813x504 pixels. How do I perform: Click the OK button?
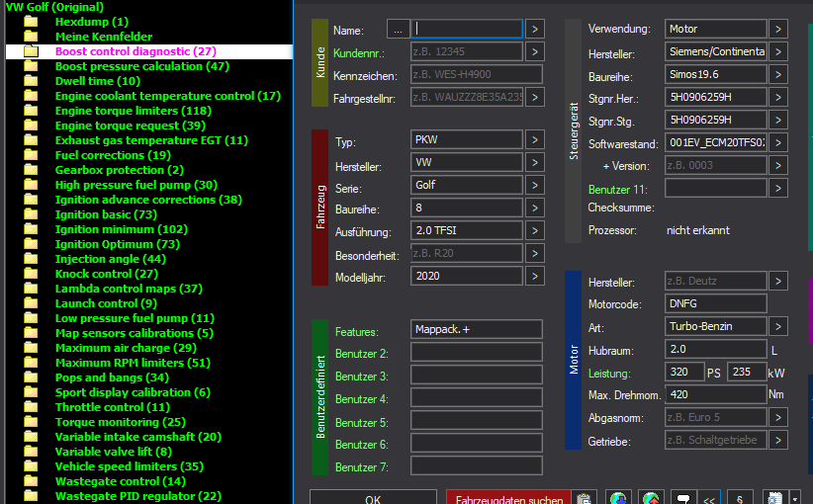tap(373, 498)
